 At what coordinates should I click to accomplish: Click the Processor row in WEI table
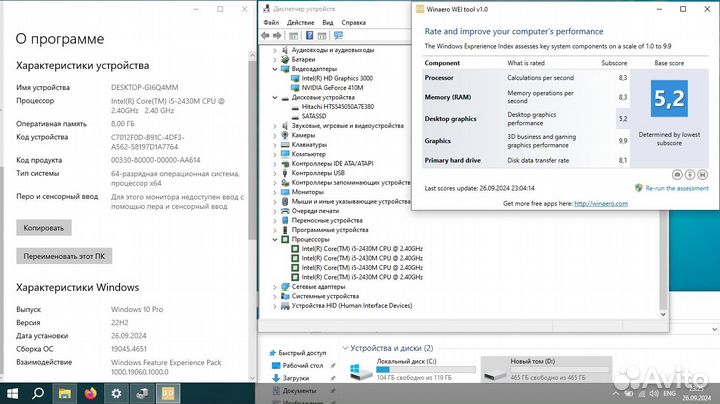pos(526,78)
